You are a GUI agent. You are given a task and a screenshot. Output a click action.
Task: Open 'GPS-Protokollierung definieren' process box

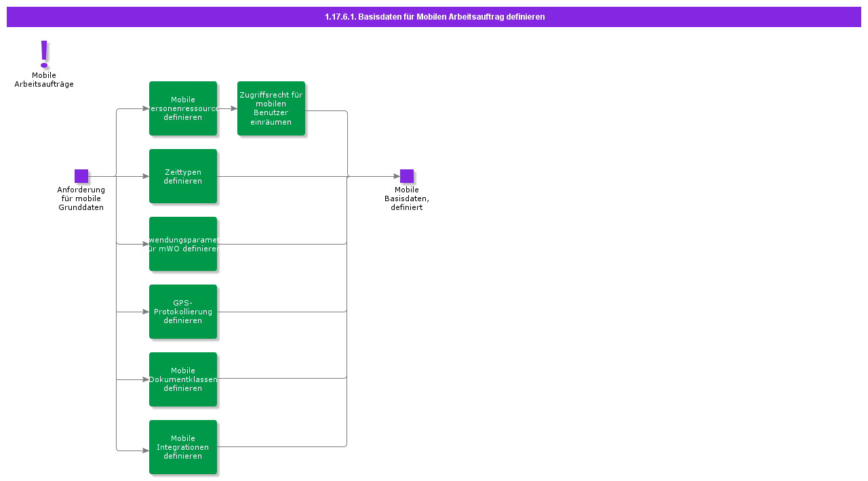[x=183, y=312]
